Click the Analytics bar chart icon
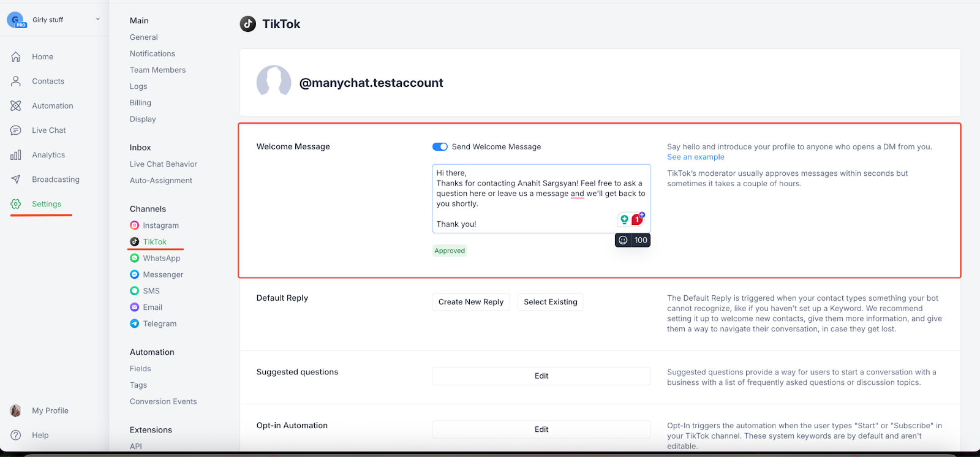The height and width of the screenshot is (457, 980). coord(16,155)
